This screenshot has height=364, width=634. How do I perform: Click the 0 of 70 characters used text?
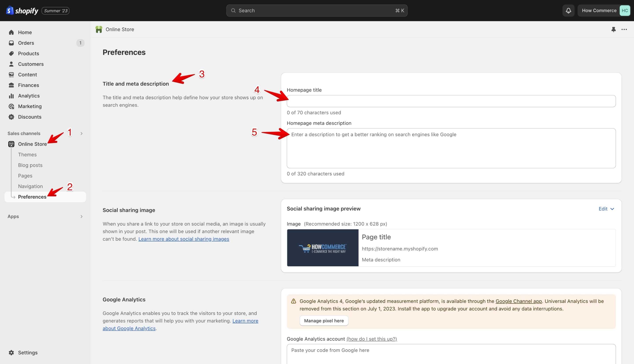click(314, 112)
